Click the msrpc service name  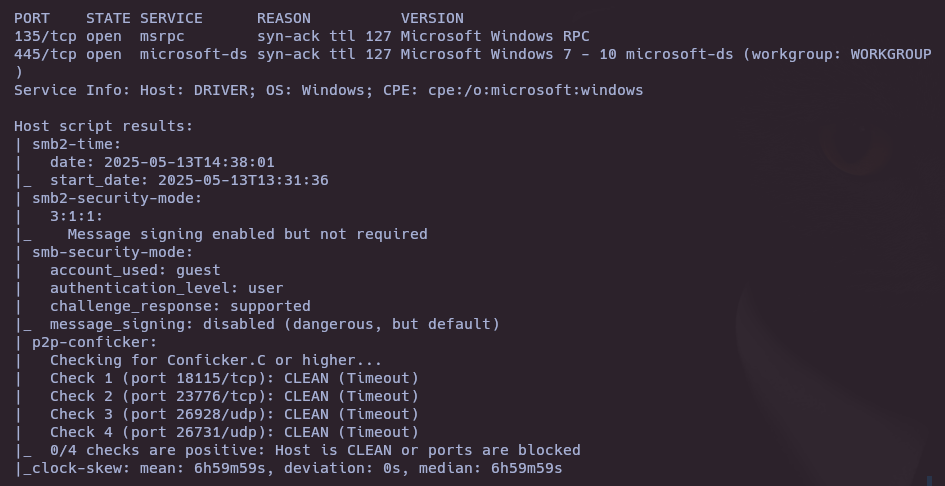click(x=162, y=37)
